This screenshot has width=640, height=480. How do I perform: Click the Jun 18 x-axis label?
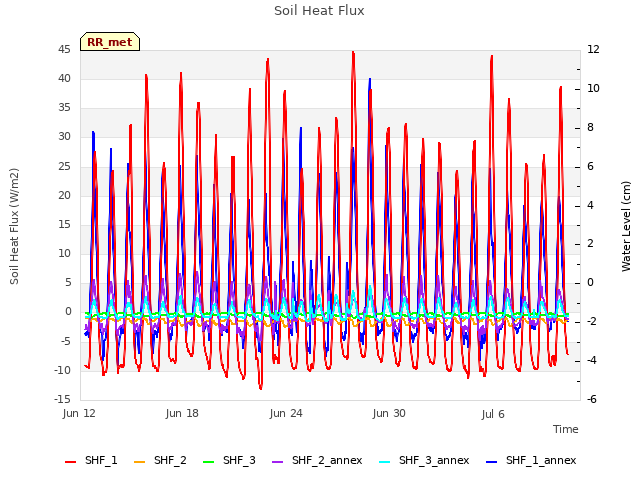tap(182, 413)
